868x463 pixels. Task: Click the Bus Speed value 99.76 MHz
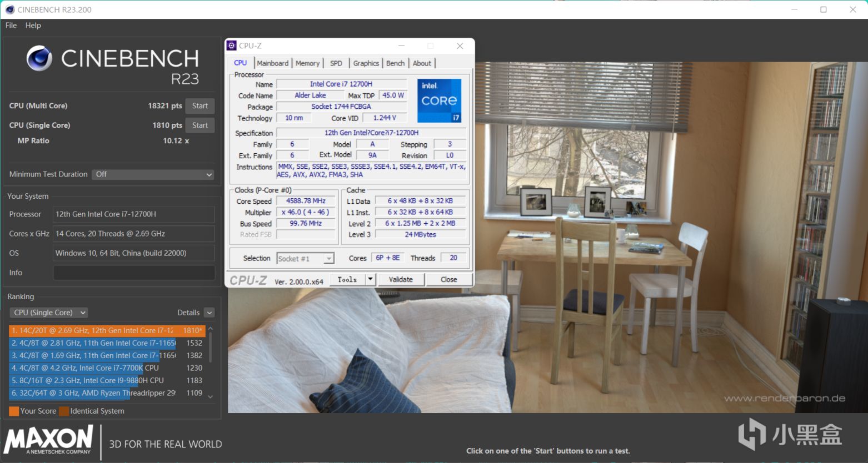[306, 223]
